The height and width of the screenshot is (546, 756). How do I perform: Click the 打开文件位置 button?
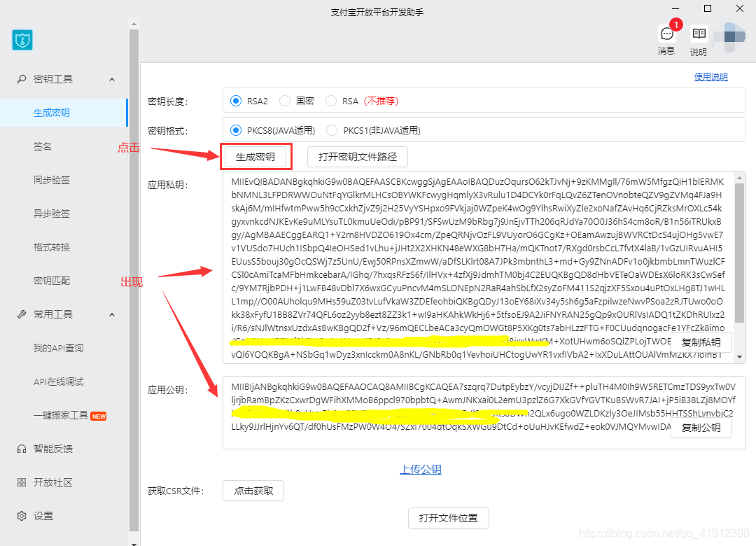point(449,518)
